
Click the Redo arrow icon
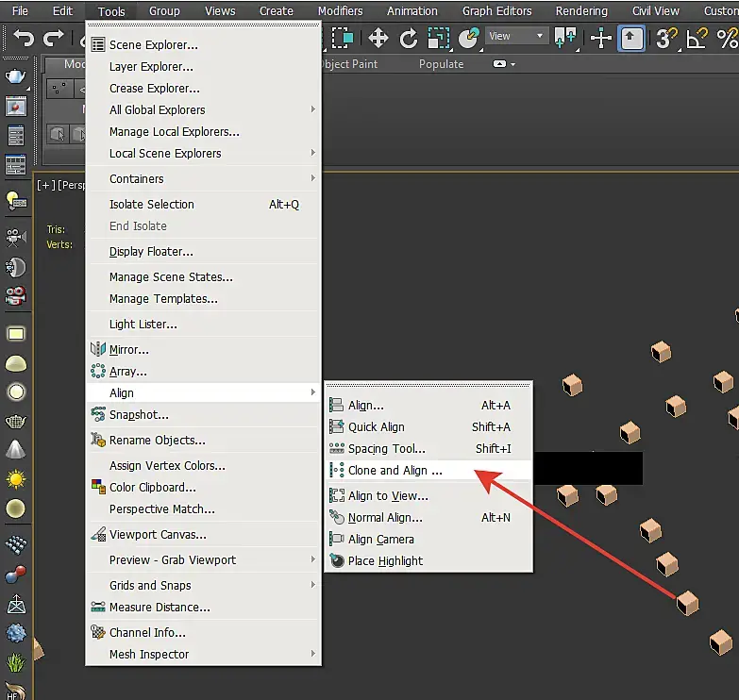(x=53, y=38)
